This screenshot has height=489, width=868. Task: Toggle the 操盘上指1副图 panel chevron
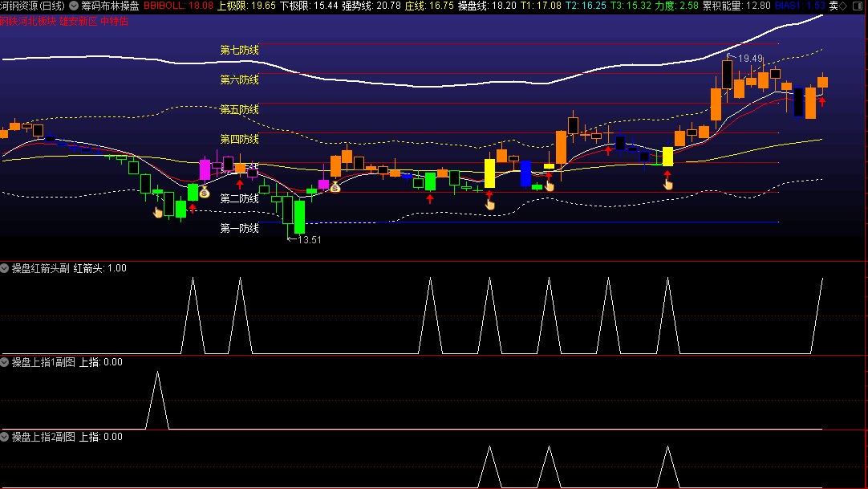pyautogui.click(x=5, y=362)
